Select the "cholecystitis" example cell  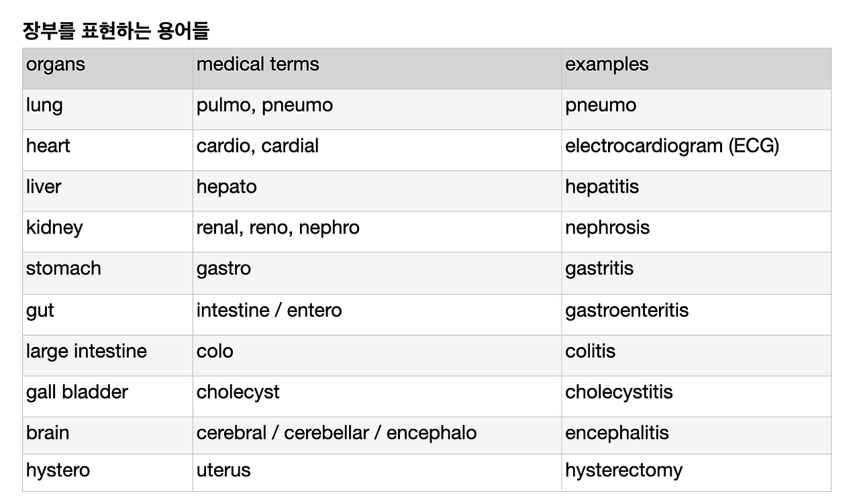tap(619, 393)
